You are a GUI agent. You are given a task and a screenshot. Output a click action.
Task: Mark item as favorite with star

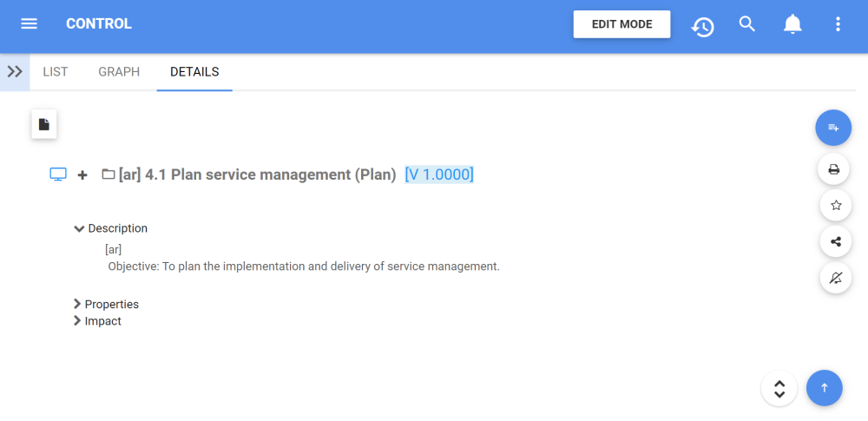pos(835,206)
